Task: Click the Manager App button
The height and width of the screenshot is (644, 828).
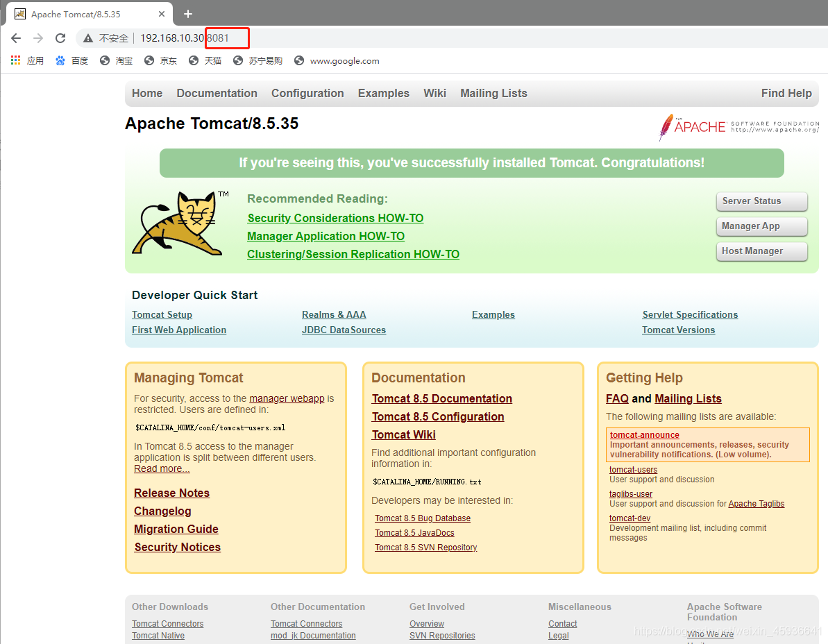Action: [761, 226]
